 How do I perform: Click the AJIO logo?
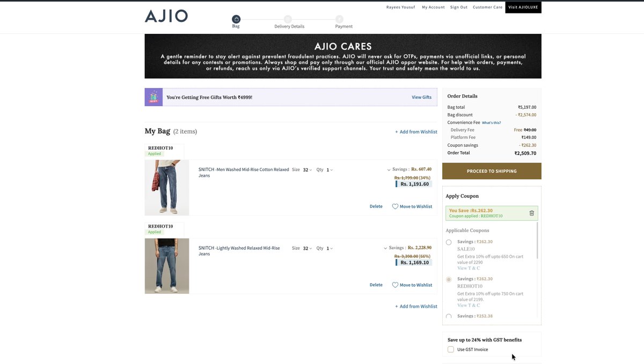coord(166,16)
